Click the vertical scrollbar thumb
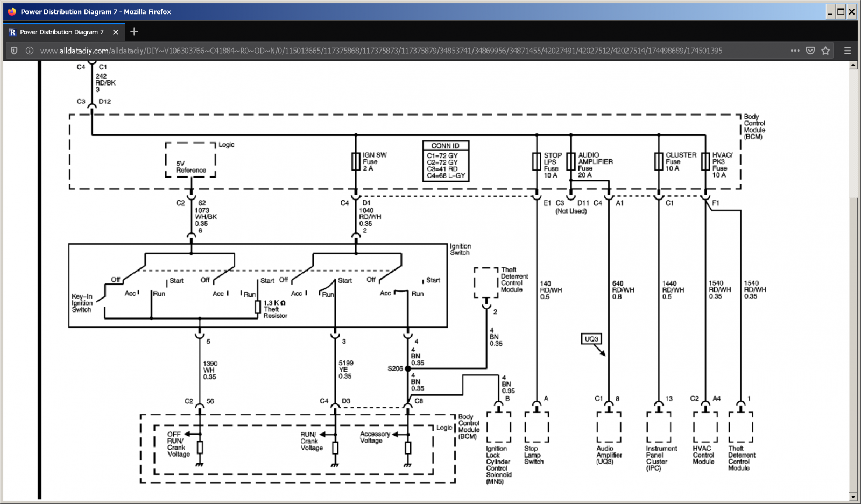 coord(853,344)
